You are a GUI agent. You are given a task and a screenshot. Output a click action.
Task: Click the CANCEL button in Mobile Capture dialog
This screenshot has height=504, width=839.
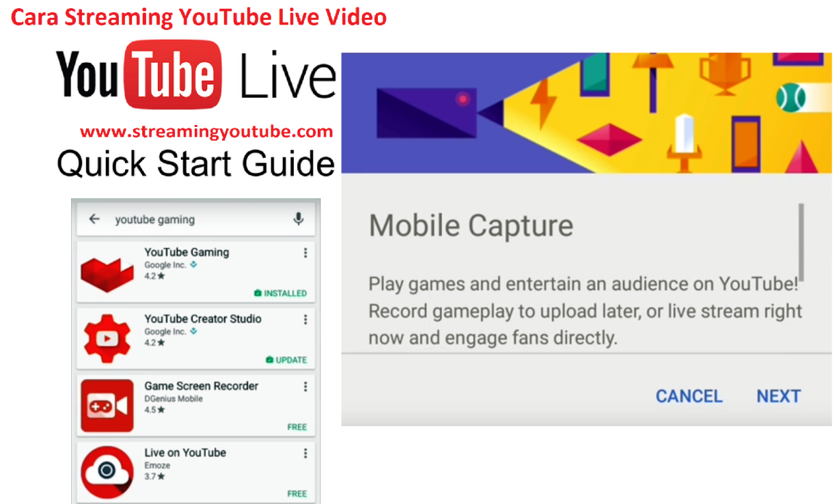click(689, 396)
